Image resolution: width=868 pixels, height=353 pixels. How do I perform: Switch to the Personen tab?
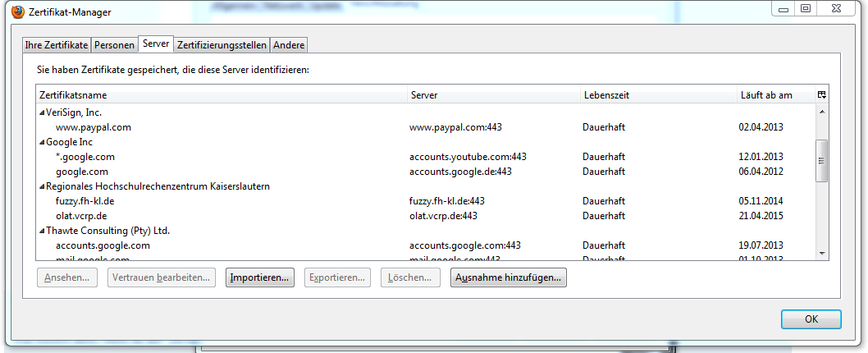pyautogui.click(x=114, y=45)
